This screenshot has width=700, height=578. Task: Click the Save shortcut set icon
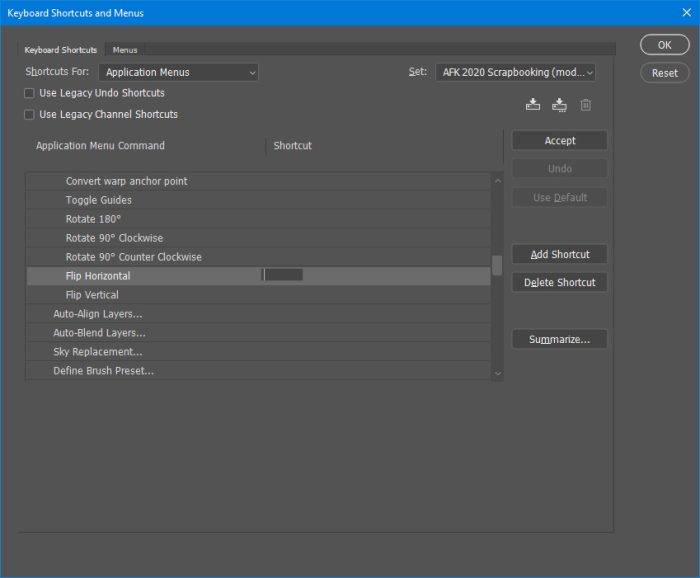532,105
